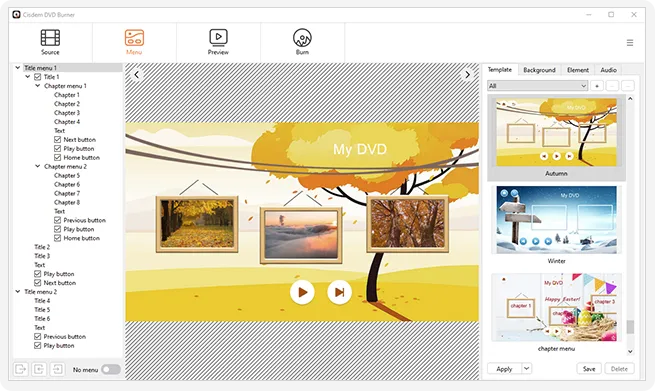The width and height of the screenshot is (655, 391).
Task: Uncheck Next button under Chapter menu 1
Action: pyautogui.click(x=58, y=140)
